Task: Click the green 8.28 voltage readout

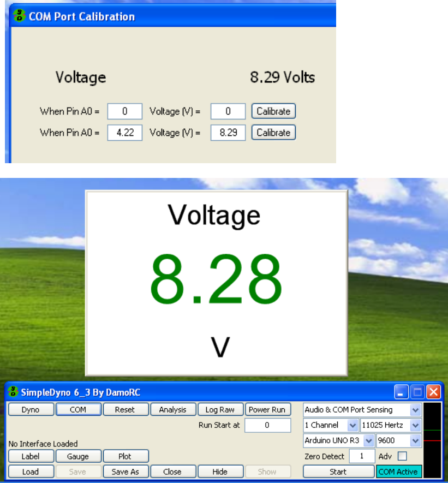Action: [x=216, y=279]
